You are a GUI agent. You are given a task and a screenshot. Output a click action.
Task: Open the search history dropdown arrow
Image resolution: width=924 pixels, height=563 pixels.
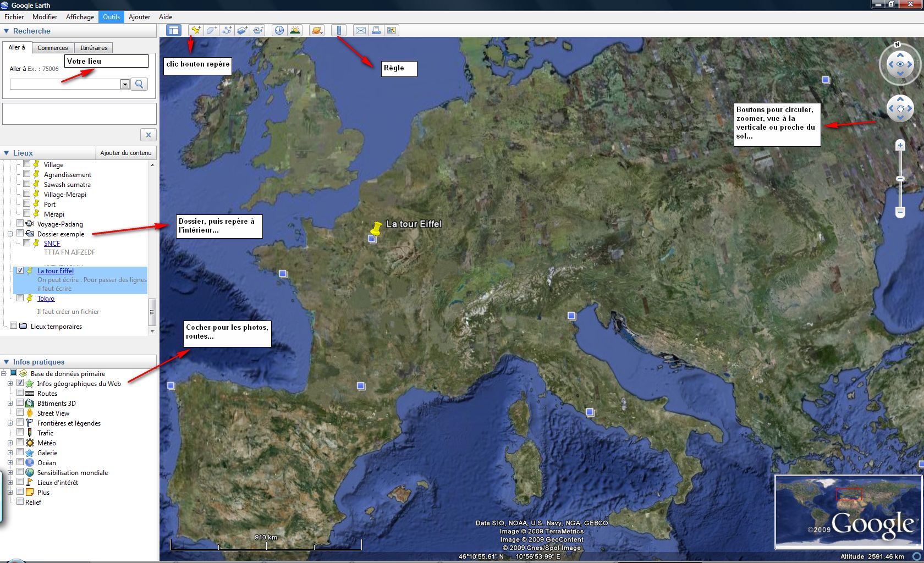pyautogui.click(x=125, y=84)
